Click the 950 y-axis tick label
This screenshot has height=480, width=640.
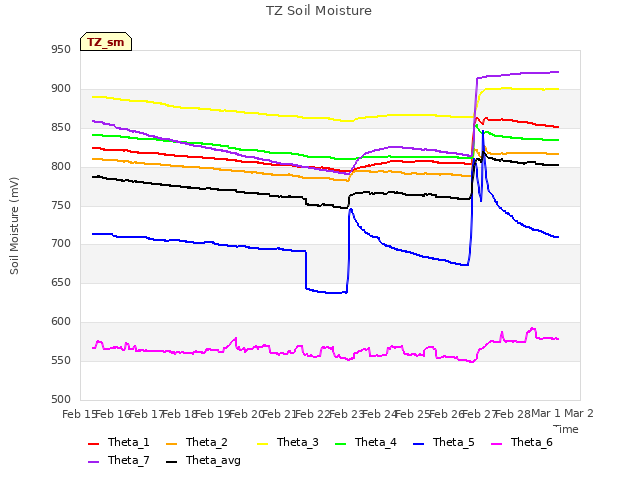point(61,50)
